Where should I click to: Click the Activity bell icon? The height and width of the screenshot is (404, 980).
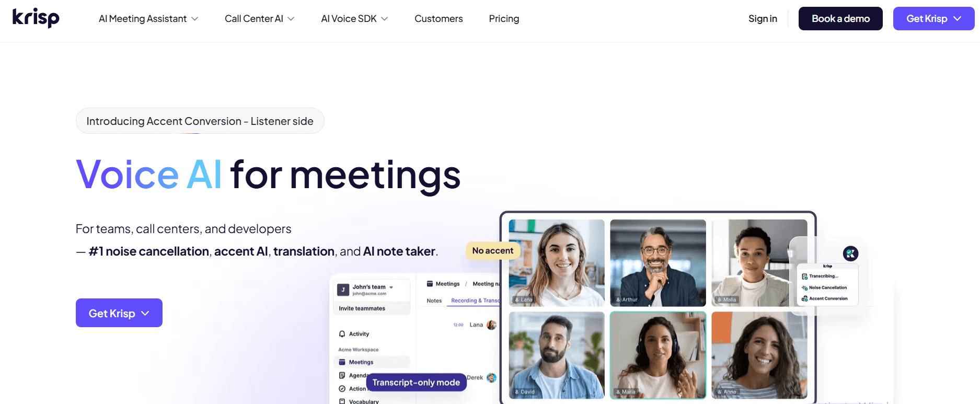coord(342,334)
